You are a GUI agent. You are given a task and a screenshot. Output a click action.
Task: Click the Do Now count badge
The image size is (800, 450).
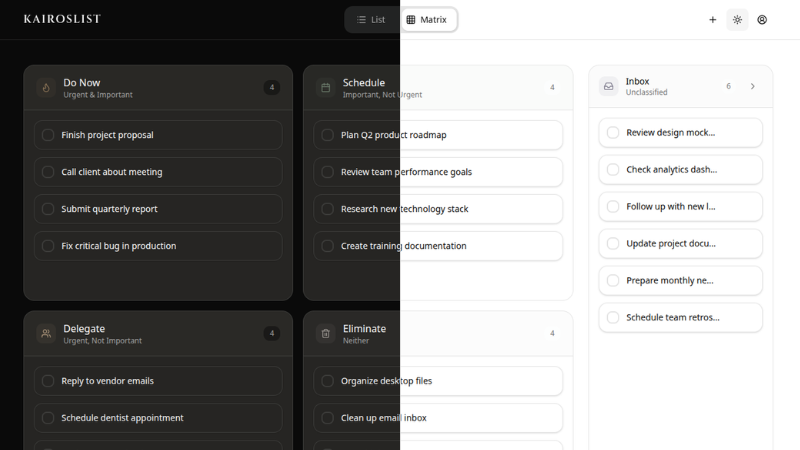pyautogui.click(x=272, y=88)
